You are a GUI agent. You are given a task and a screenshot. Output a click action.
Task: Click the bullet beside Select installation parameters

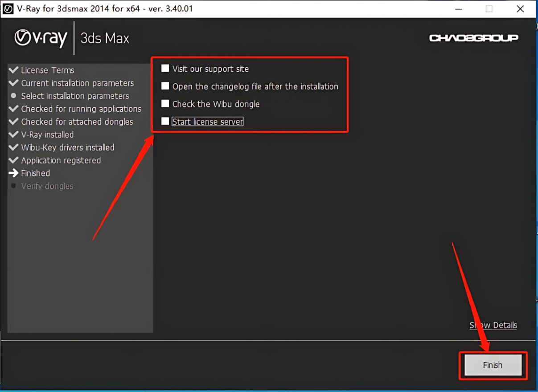tap(13, 96)
